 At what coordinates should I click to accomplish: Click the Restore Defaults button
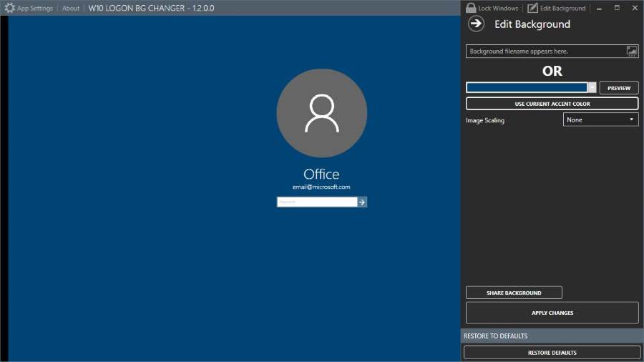click(x=552, y=353)
